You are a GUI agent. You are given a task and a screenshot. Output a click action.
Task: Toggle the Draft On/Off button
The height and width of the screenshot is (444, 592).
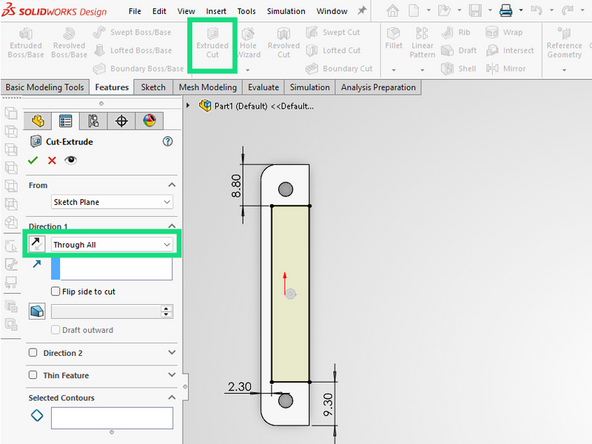(37, 311)
